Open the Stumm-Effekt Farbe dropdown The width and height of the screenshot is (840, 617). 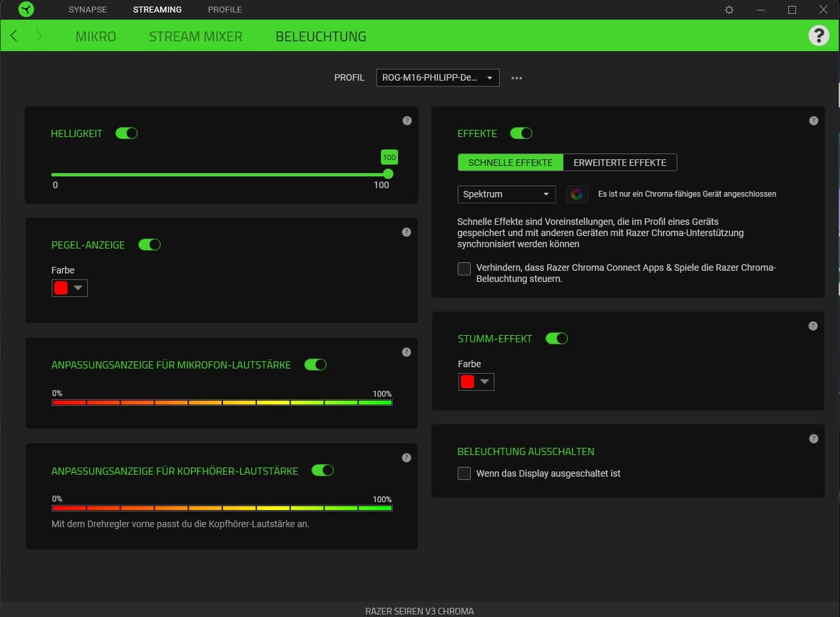476,382
